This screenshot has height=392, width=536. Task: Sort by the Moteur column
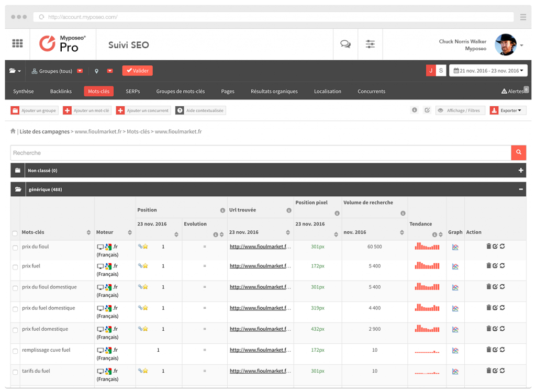130,232
